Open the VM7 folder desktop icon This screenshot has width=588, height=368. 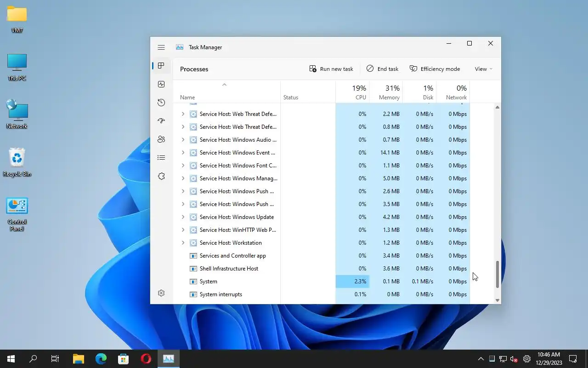pos(17,19)
